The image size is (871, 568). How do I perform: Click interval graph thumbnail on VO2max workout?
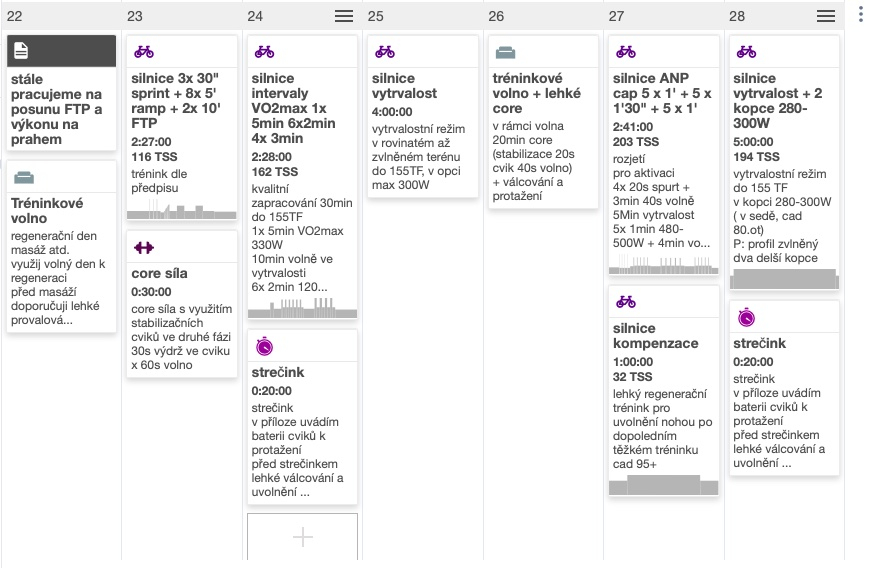pos(302,308)
